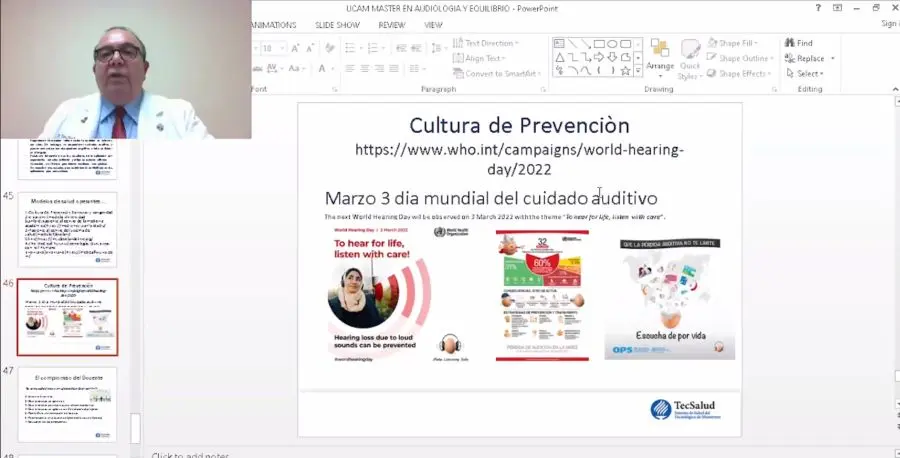Select the star shape in the shapes gallery
The width and height of the screenshot is (900, 458).
625,71
